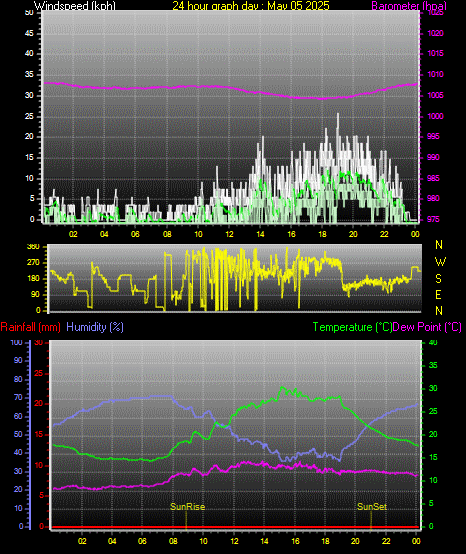Click hour 14 under the windspeed chart
Viewport: 466px width, 554px height.
(260, 234)
